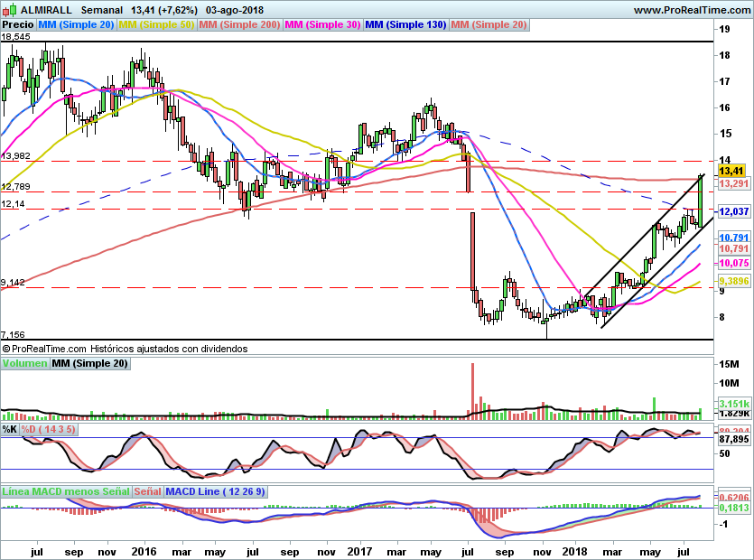The height and width of the screenshot is (560, 754).
Task: Click the 3.151k volume value tag
Action: tap(734, 404)
